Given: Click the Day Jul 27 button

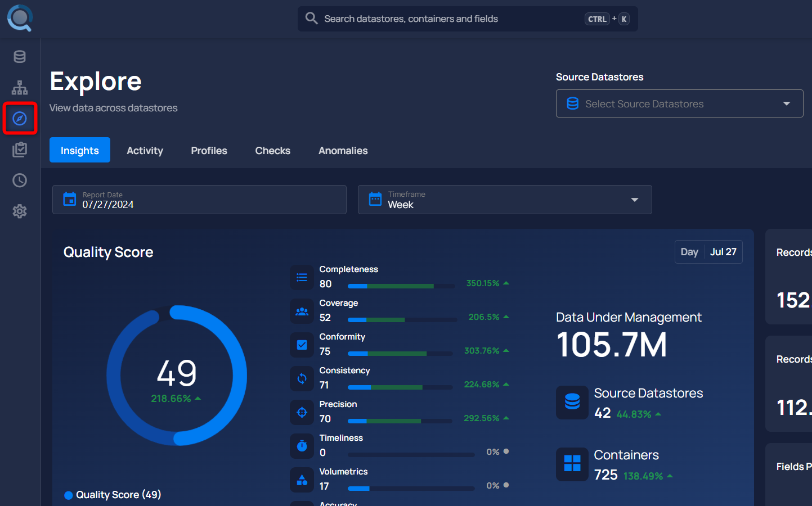Looking at the screenshot, I should pos(708,252).
